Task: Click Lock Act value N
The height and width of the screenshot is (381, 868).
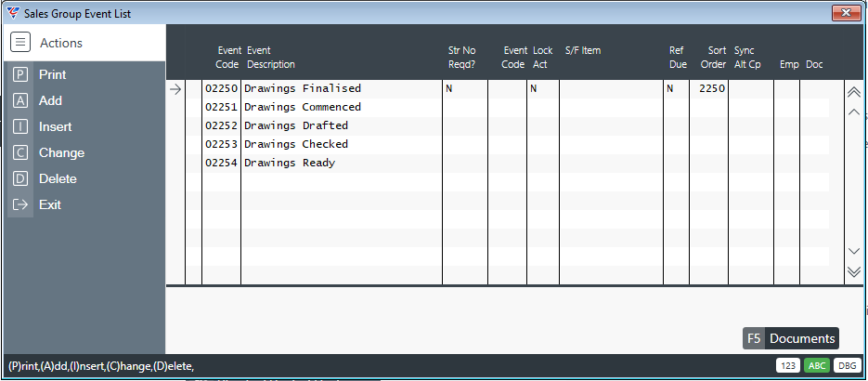Action: point(534,88)
